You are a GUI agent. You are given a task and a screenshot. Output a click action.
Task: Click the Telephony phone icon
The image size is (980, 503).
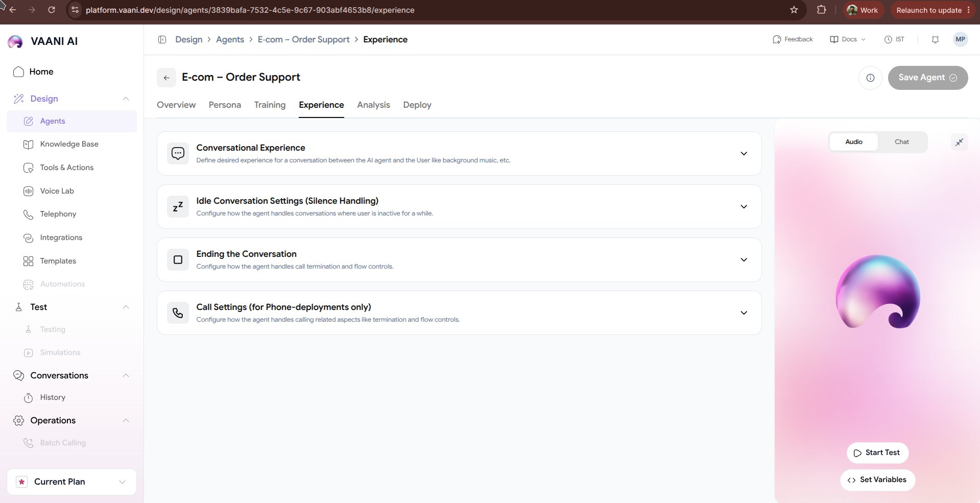coord(29,214)
